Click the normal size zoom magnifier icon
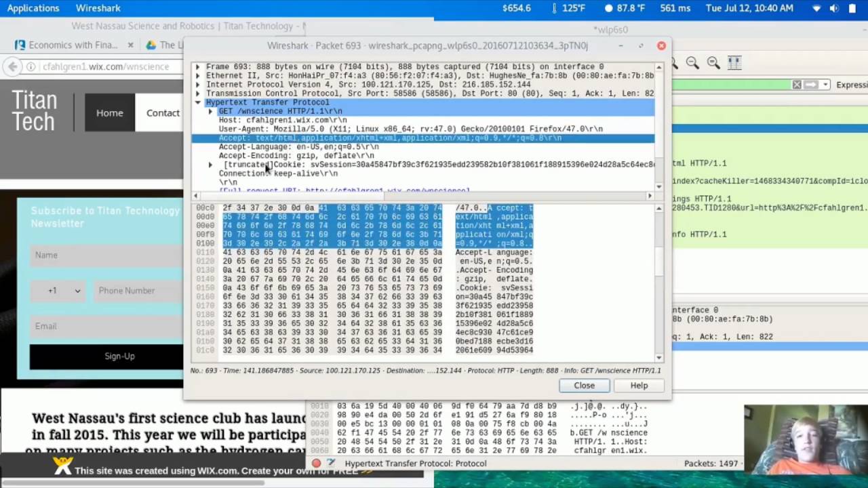The width and height of the screenshot is (868, 488). pos(713,63)
